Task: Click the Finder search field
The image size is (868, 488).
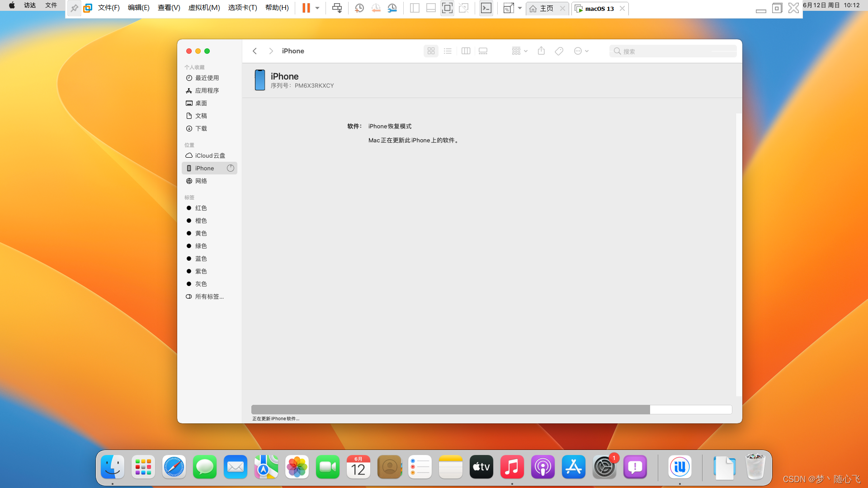Action: [x=673, y=51]
